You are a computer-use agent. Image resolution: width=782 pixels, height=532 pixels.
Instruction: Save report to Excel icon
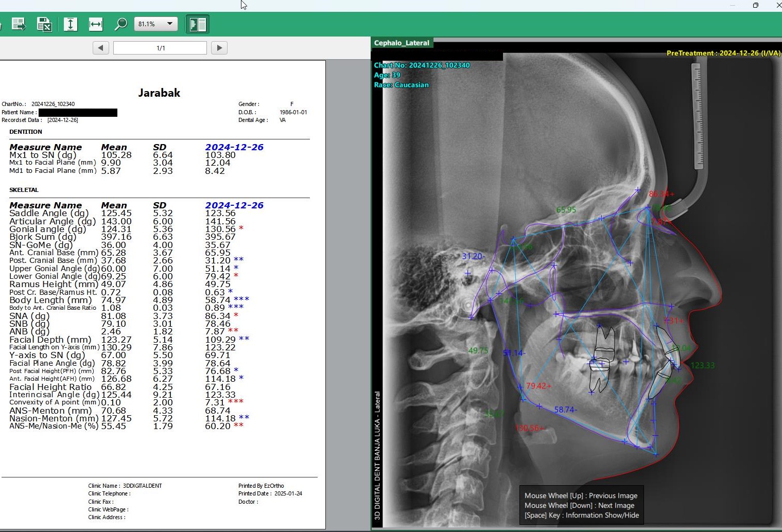tap(44, 24)
